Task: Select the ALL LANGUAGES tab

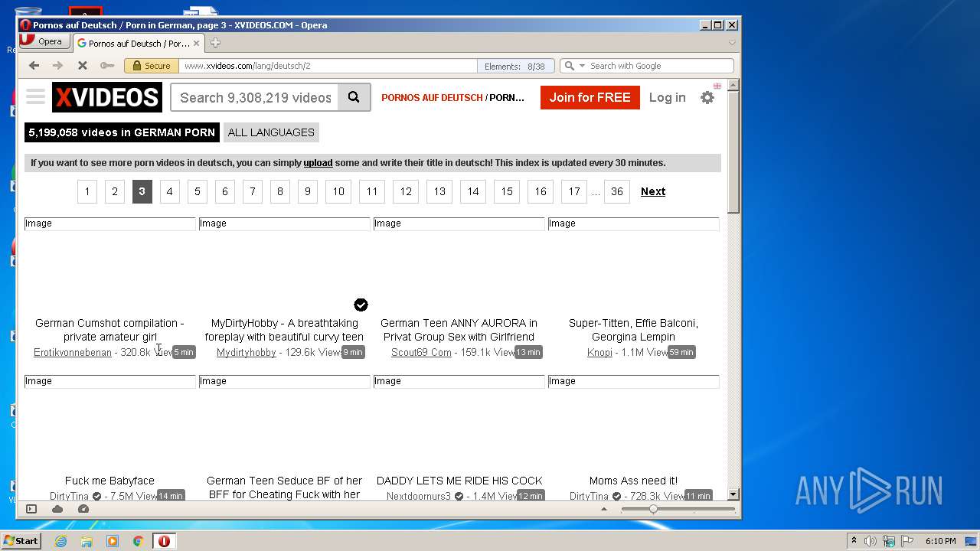Action: [x=271, y=132]
